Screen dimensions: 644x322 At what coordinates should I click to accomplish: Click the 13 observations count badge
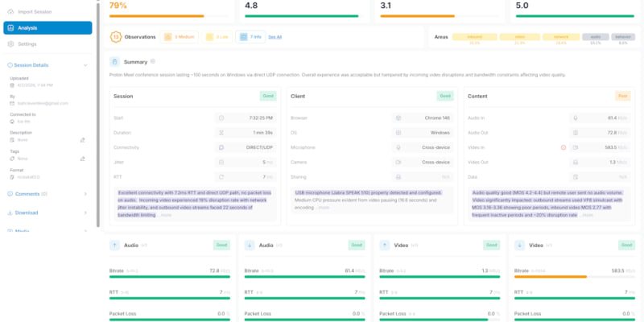coord(116,37)
